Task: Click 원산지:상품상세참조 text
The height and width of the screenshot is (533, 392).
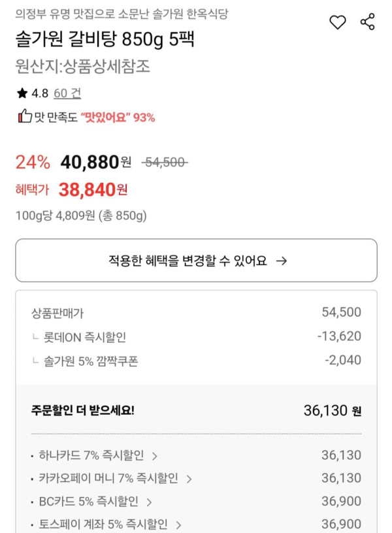Action: pos(83,67)
